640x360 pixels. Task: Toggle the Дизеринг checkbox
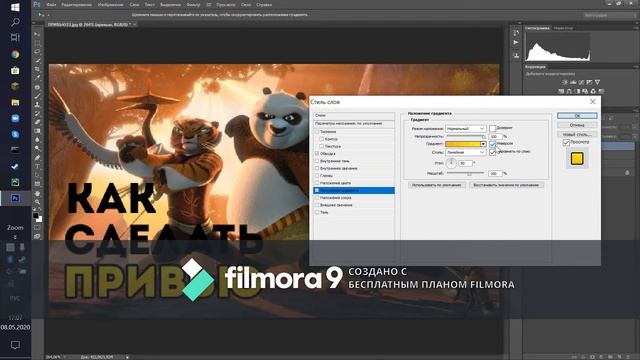(492, 128)
